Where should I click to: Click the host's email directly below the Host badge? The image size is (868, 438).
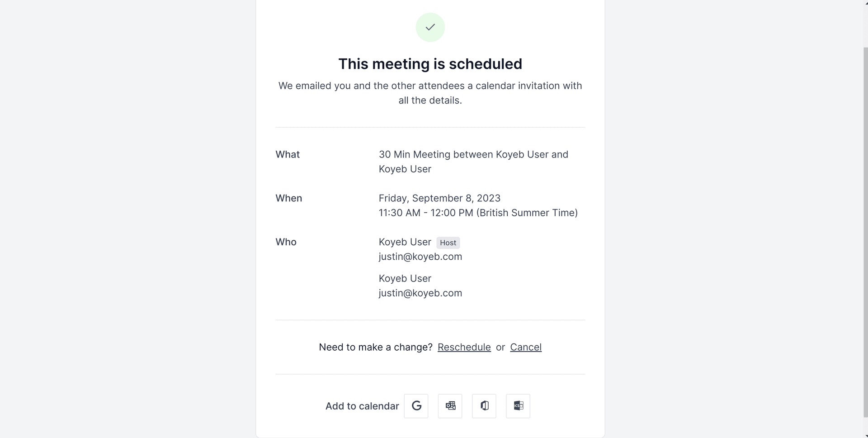(420, 257)
